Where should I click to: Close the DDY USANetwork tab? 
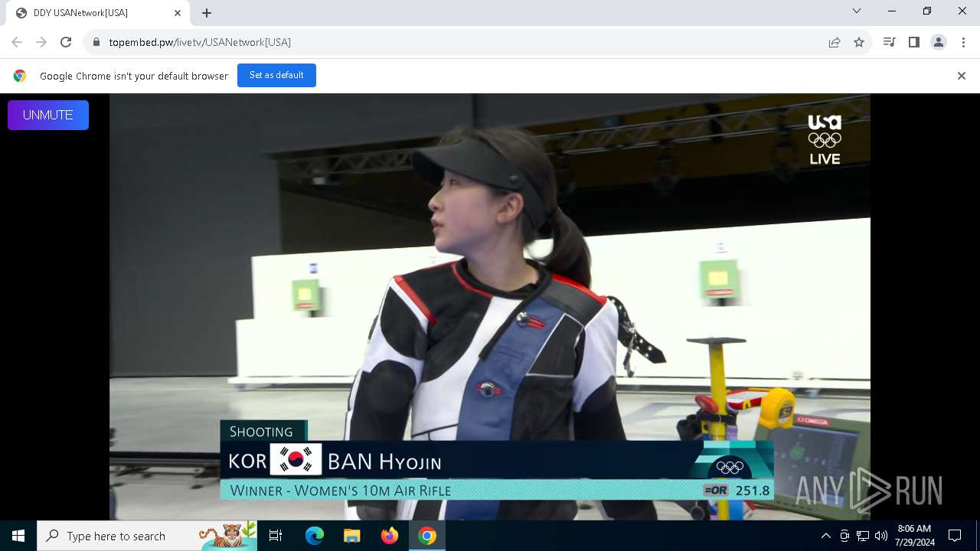point(178,13)
